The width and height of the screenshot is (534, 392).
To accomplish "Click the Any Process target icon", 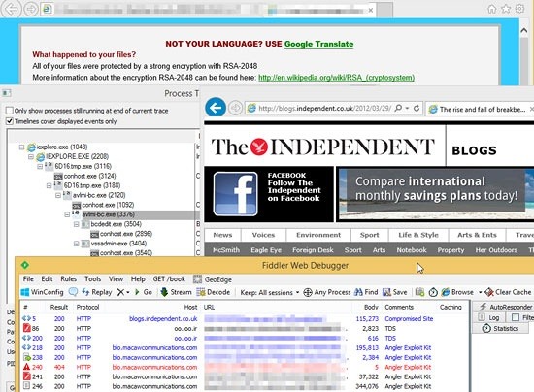I will tap(308, 292).
